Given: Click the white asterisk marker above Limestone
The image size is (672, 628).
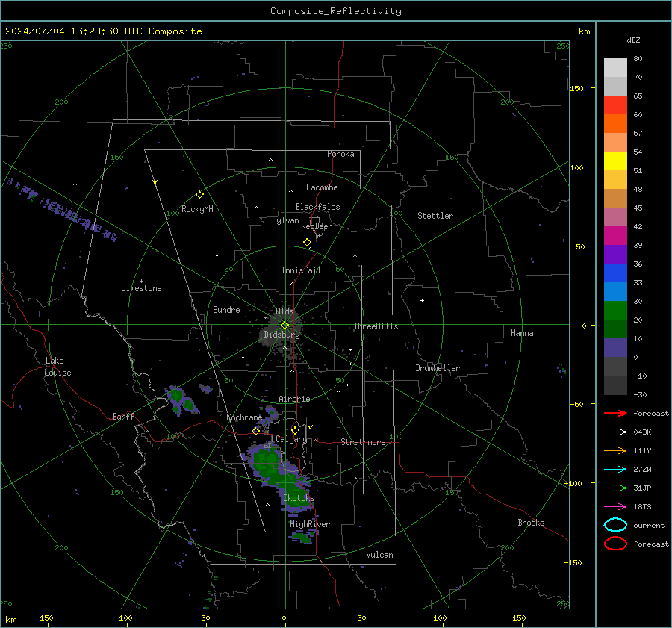Looking at the screenshot, I should pyautogui.click(x=141, y=282).
